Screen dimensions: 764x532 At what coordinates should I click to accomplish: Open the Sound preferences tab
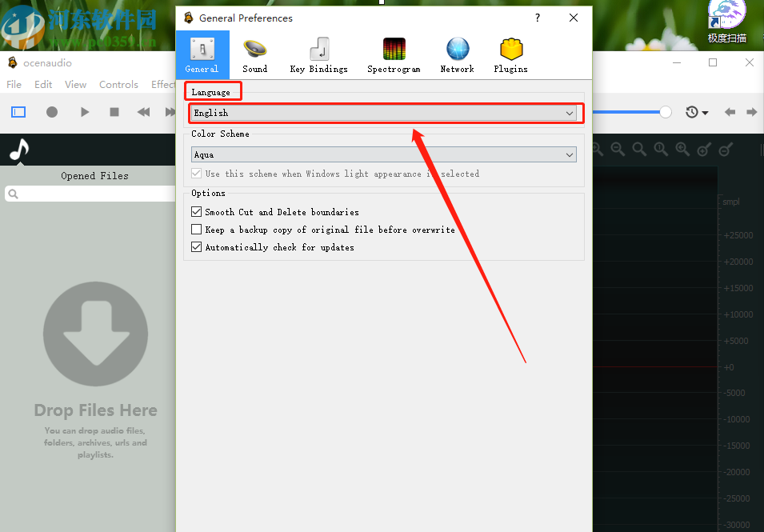255,55
